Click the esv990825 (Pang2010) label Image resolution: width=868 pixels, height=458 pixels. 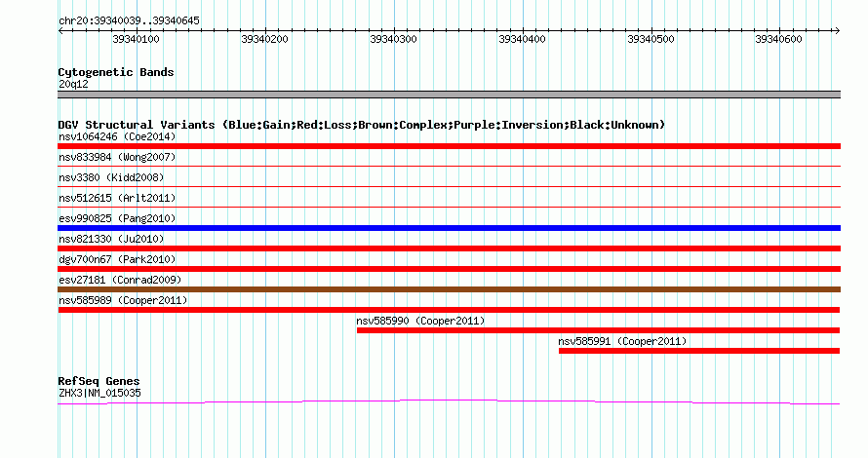tap(117, 218)
